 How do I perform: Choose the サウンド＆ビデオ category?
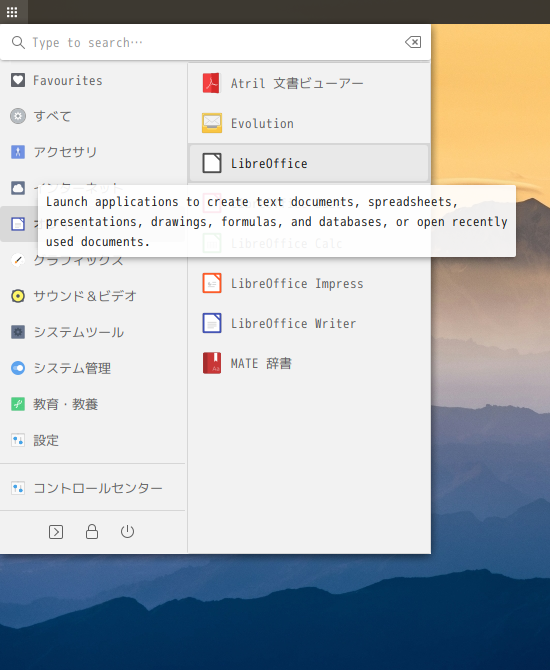tap(93, 296)
